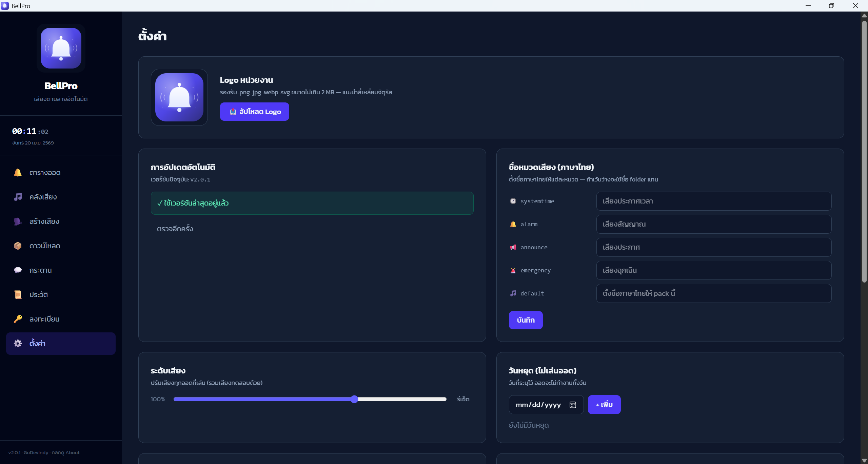Click the music note icon beside default
The height and width of the screenshot is (464, 868).
(513, 293)
